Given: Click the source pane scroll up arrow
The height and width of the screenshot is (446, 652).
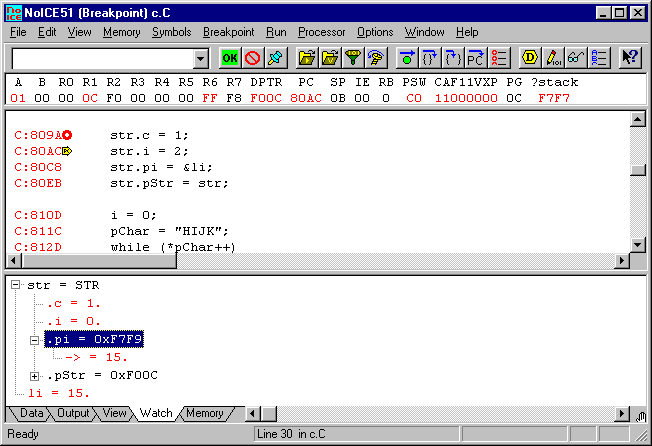Looking at the screenshot, I should point(637,119).
